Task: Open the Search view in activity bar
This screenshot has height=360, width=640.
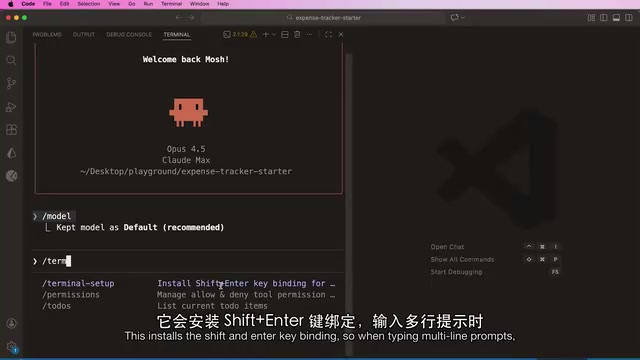Action: point(11,60)
